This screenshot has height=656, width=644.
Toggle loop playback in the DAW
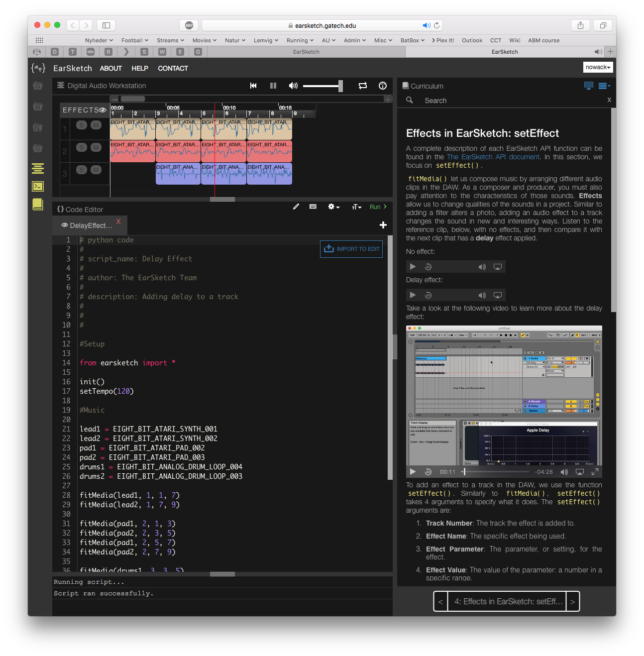point(363,86)
